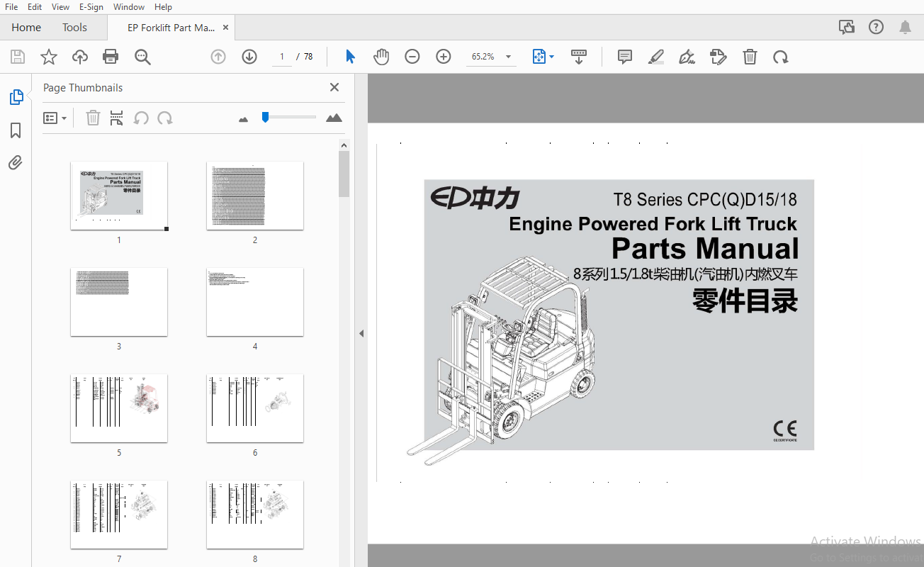The width and height of the screenshot is (924, 567).
Task: Open the Sign document pen tool
Action: [x=687, y=57]
